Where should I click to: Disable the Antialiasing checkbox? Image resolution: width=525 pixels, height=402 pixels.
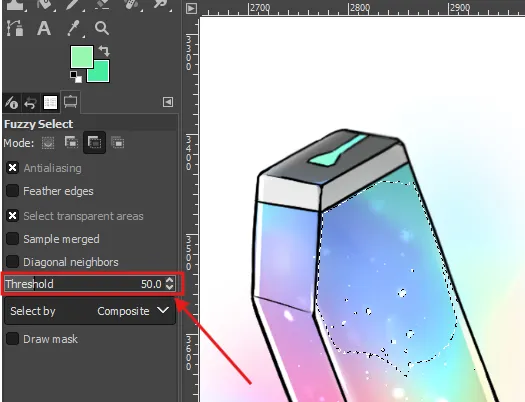pyautogui.click(x=12, y=168)
